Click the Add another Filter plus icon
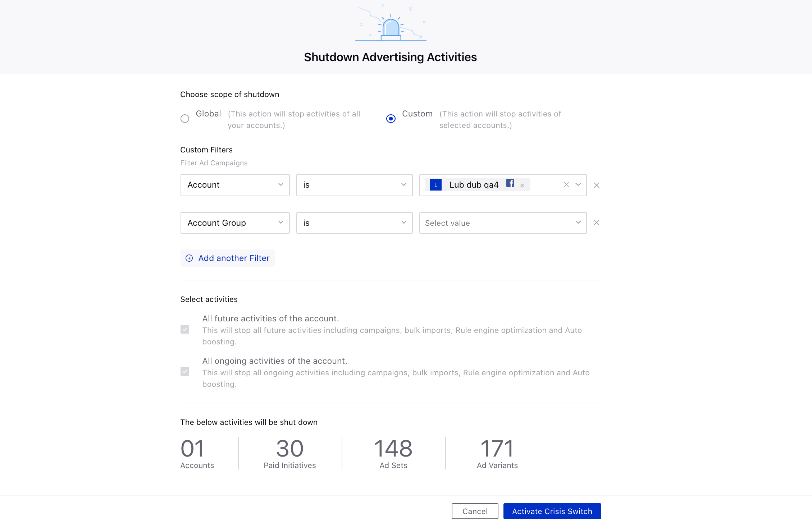This screenshot has height=527, width=812. (189, 258)
